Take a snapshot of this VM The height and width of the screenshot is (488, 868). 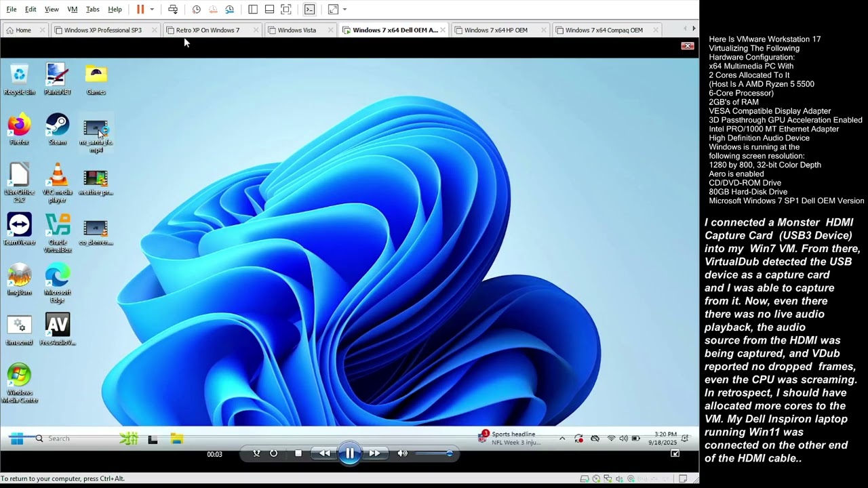(x=196, y=9)
